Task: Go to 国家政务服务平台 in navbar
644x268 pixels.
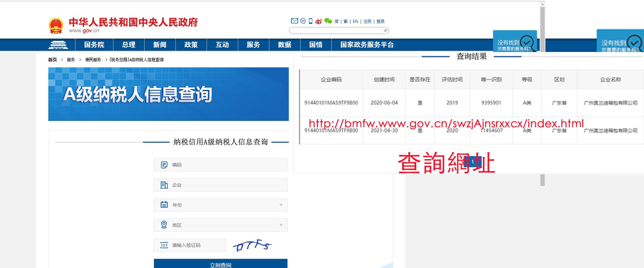Action: coord(367,45)
